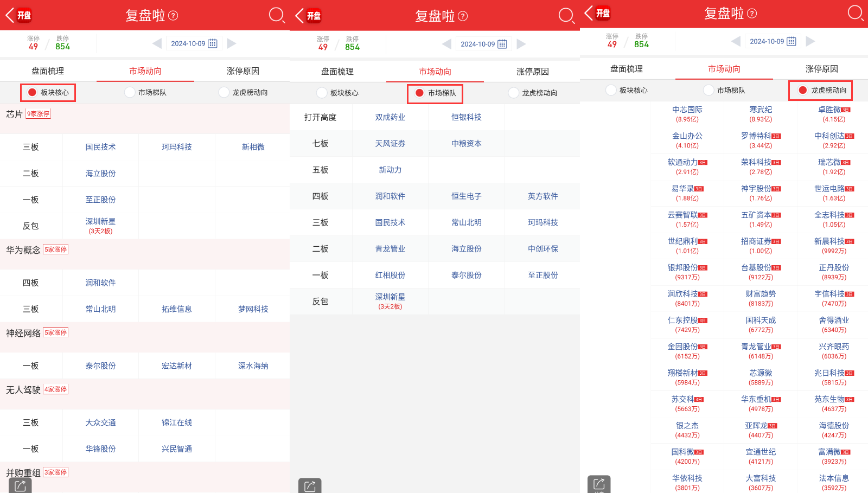The image size is (868, 493).
Task: Open search in middle panel header
Action: point(566,15)
